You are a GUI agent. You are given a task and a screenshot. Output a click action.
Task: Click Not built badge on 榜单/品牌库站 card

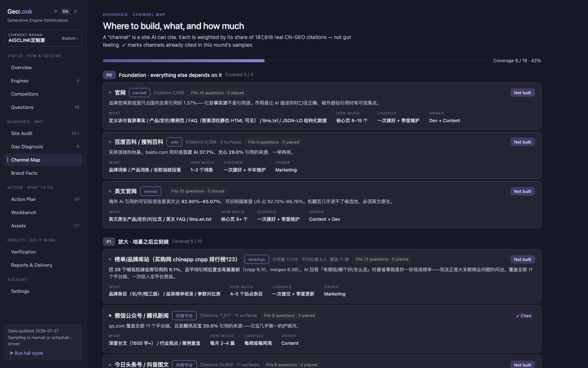(x=523, y=259)
